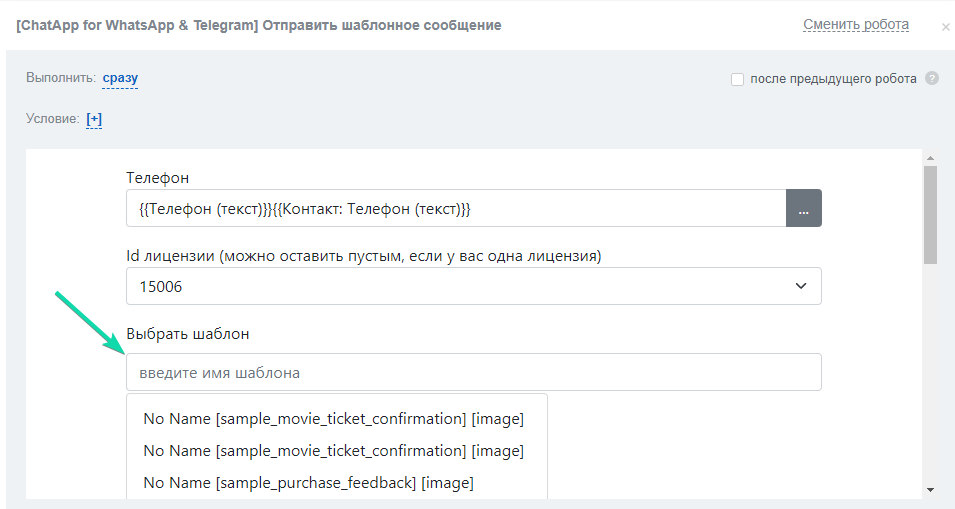The image size is (955, 509).
Task: Enable the "после предыдущего робота" checkbox
Action: click(x=737, y=79)
